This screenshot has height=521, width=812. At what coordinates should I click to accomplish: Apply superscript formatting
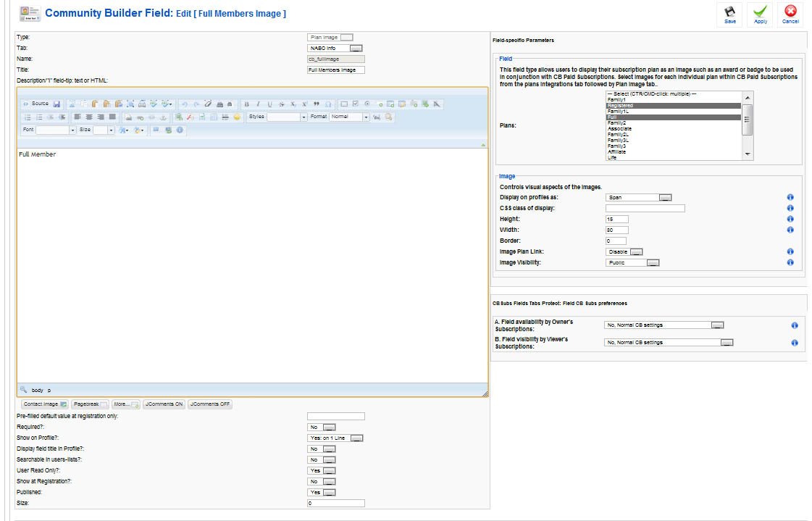pyautogui.click(x=304, y=104)
